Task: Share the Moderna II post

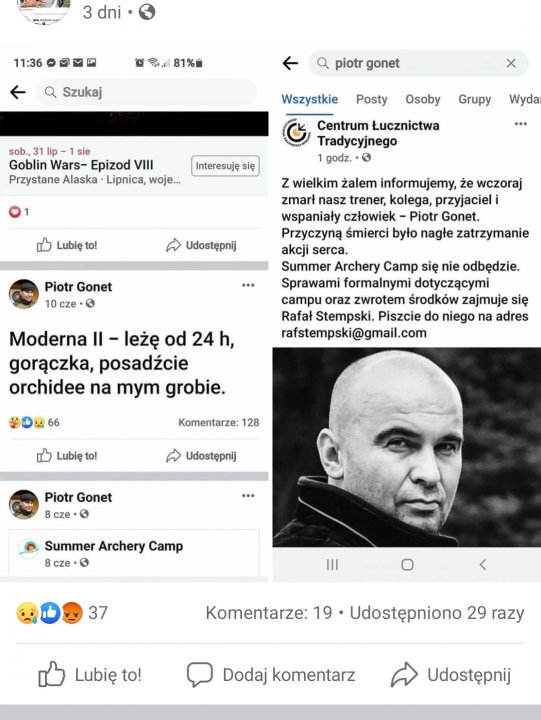Action: click(201, 456)
